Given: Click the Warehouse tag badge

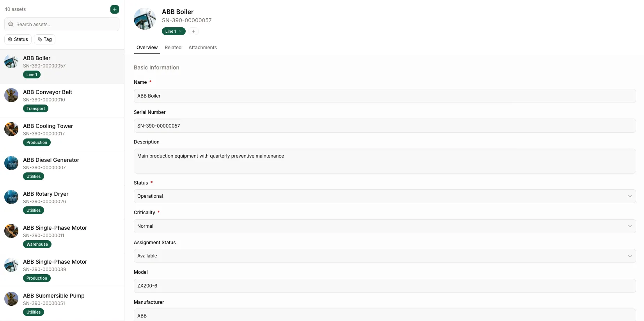Looking at the screenshot, I should [37, 244].
